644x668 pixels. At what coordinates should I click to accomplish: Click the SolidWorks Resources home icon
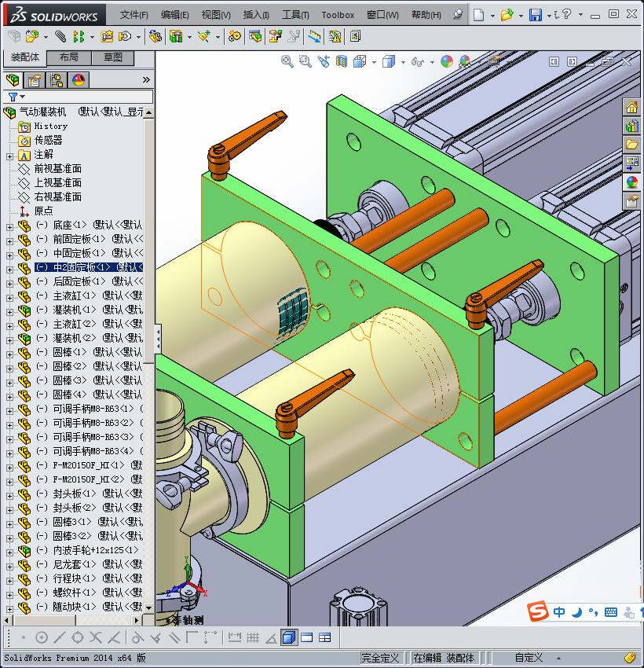631,107
